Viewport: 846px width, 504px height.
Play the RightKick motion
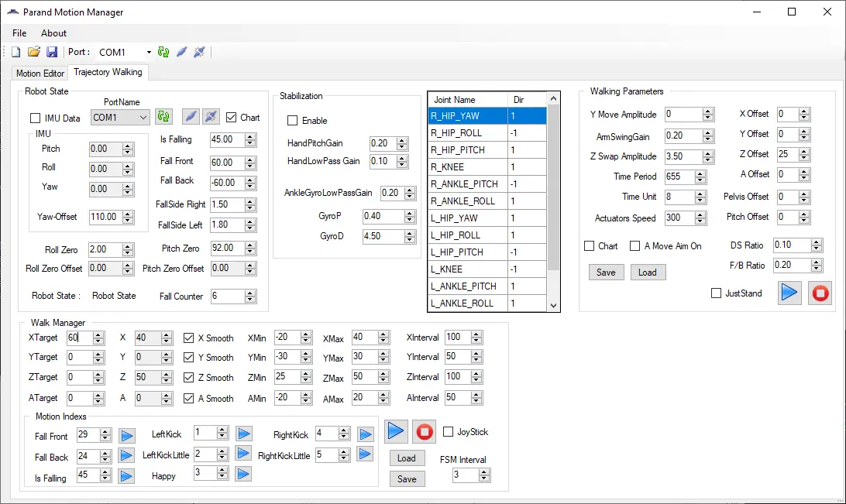point(366,434)
